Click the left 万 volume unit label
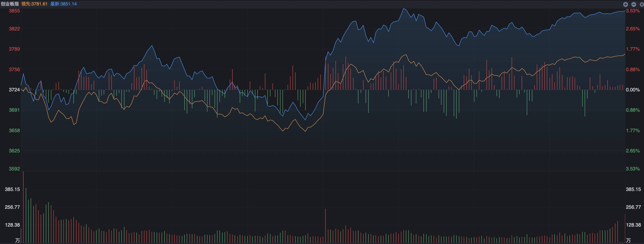Viewport: 644px width, 244px height. pyautogui.click(x=17, y=241)
